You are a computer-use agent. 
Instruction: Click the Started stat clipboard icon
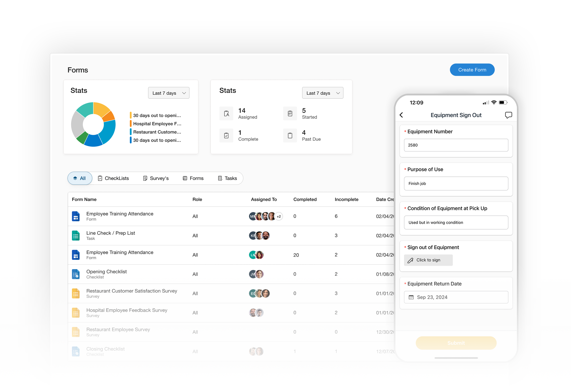click(x=290, y=113)
